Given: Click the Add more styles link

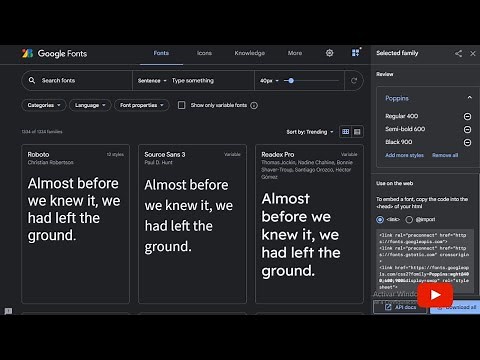Looking at the screenshot, I should pyautogui.click(x=404, y=155).
